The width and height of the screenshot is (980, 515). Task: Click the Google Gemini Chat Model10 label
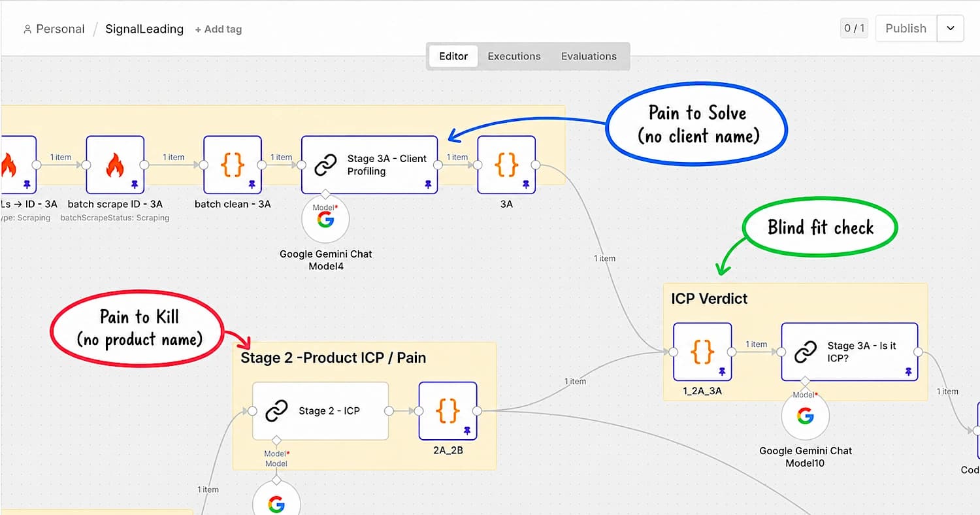point(806,457)
